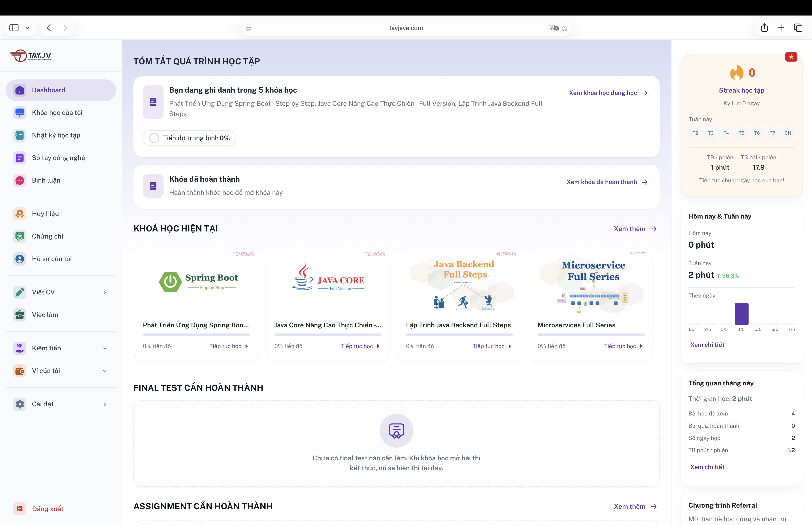Show the tab overview icon
812x525 pixels.
(798, 28)
